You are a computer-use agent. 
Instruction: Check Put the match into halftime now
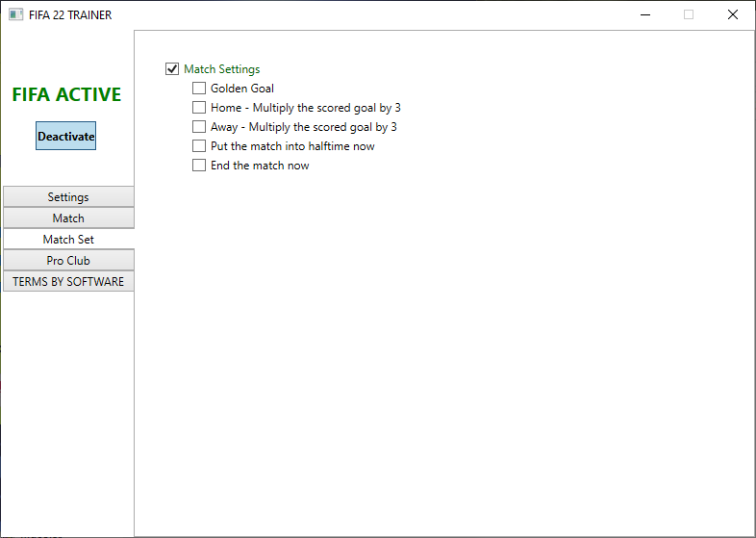coord(199,146)
